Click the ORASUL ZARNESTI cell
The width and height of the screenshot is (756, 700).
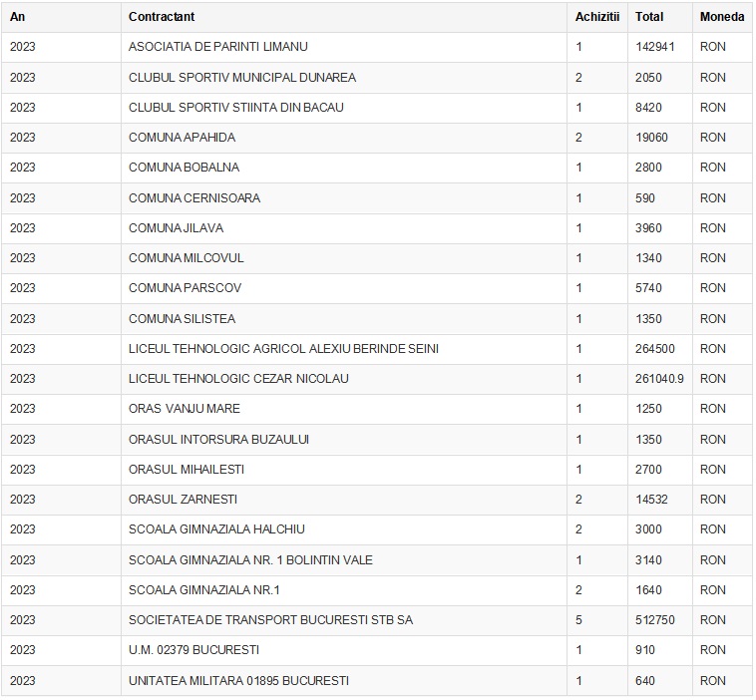click(183, 500)
